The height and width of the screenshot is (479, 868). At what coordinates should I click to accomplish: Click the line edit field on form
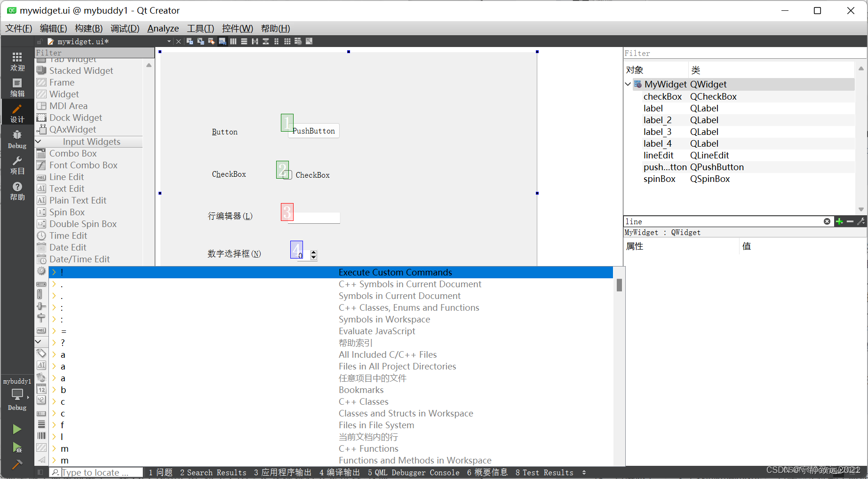click(x=314, y=218)
